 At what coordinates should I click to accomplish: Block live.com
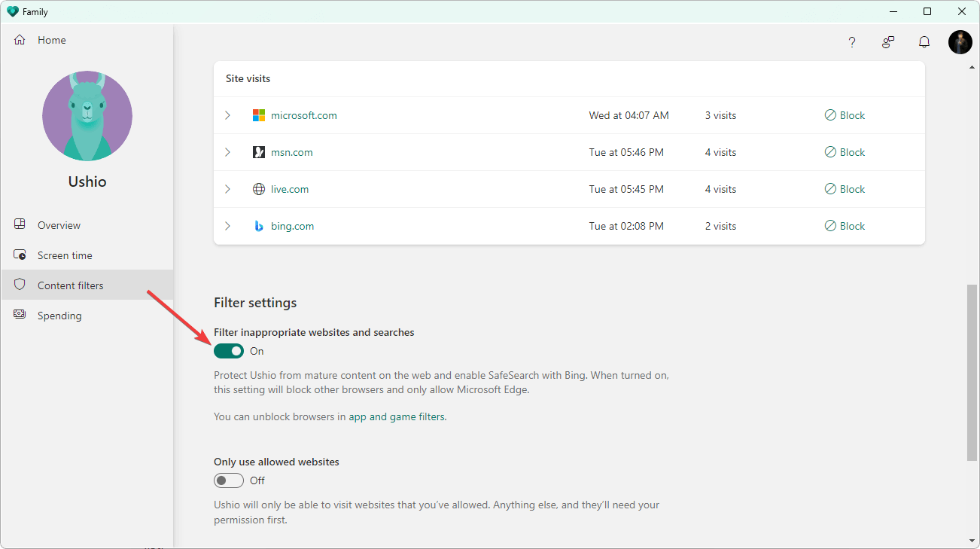(845, 189)
